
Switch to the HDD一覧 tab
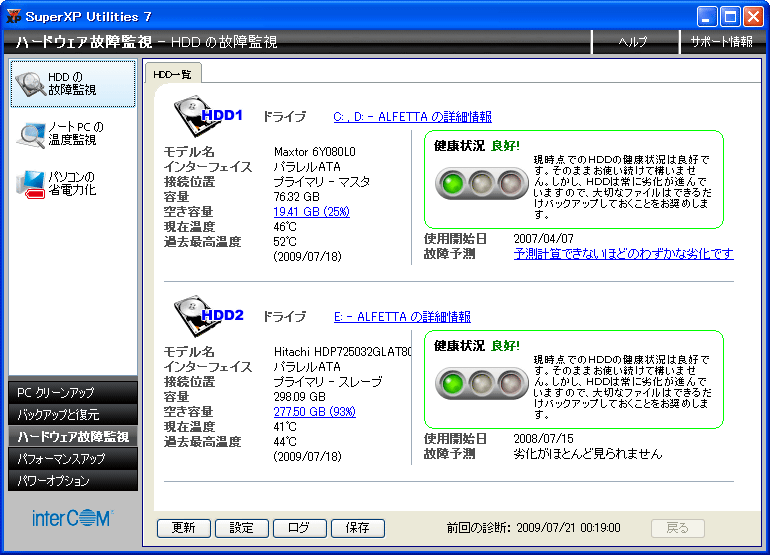click(x=172, y=74)
